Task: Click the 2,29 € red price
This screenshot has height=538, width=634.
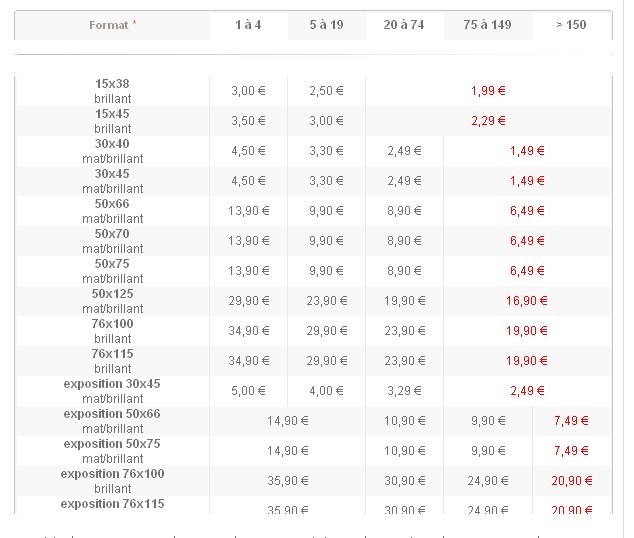Action: click(x=488, y=121)
